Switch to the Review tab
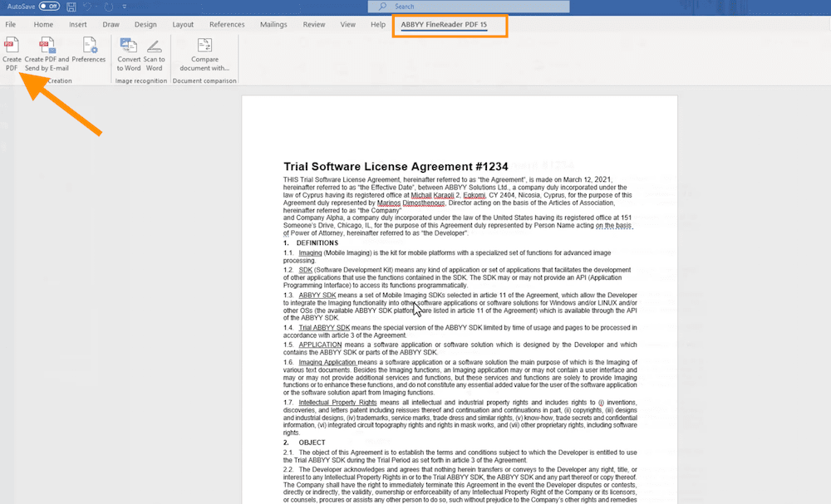Image resolution: width=831 pixels, height=504 pixels. (x=314, y=24)
